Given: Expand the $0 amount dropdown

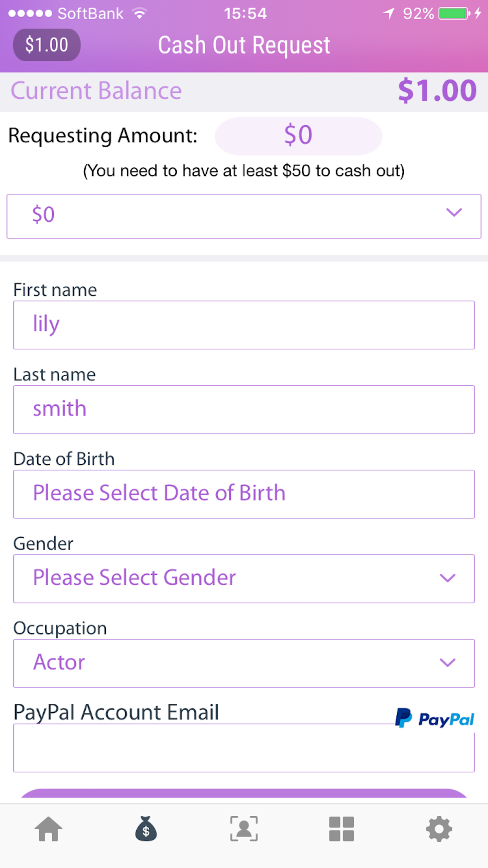Looking at the screenshot, I should tap(244, 216).
